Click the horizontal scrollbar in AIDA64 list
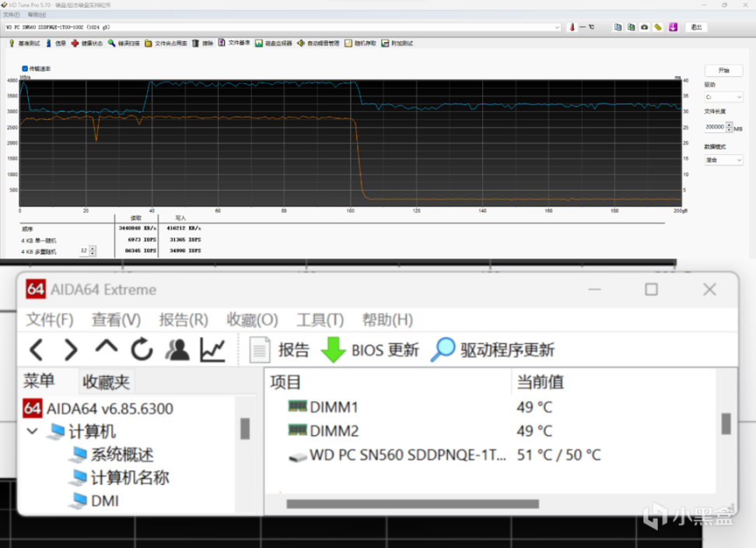 point(413,504)
